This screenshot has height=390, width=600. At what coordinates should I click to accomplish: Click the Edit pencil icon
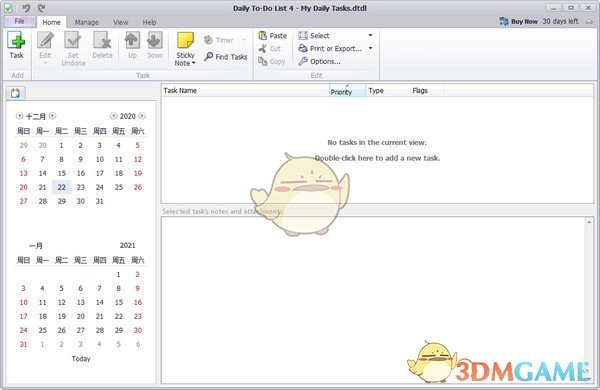pyautogui.click(x=45, y=40)
